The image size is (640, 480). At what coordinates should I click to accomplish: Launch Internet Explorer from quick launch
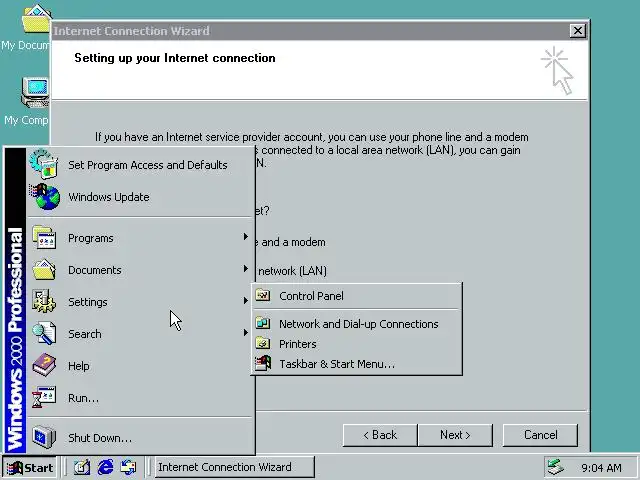pyautogui.click(x=105, y=467)
